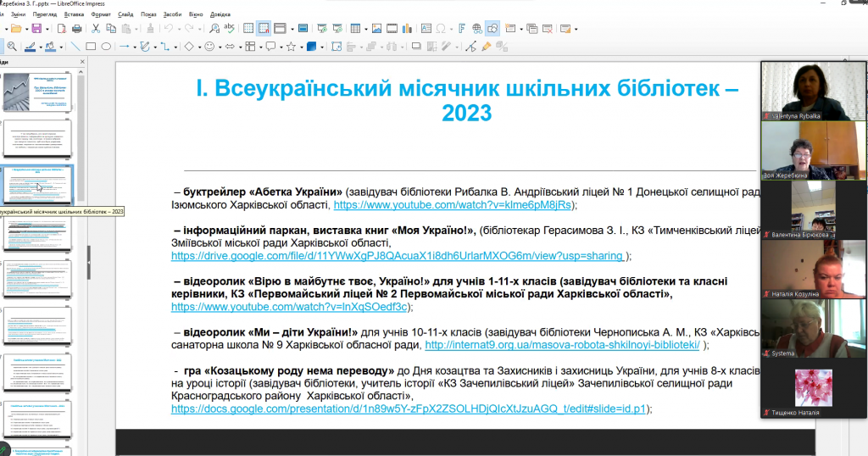Screen dimensions: 868x456
Task: Expand the Save options dropdown arrow
Action: 47,30
